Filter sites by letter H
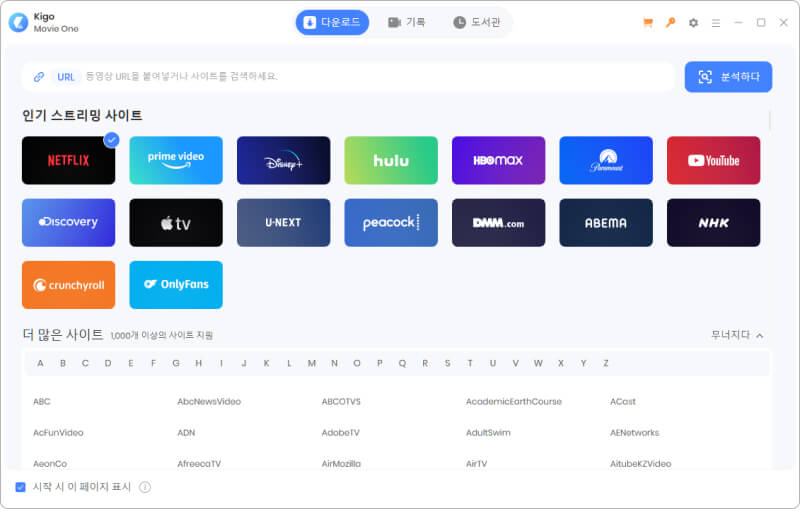The image size is (800, 509). click(x=198, y=363)
